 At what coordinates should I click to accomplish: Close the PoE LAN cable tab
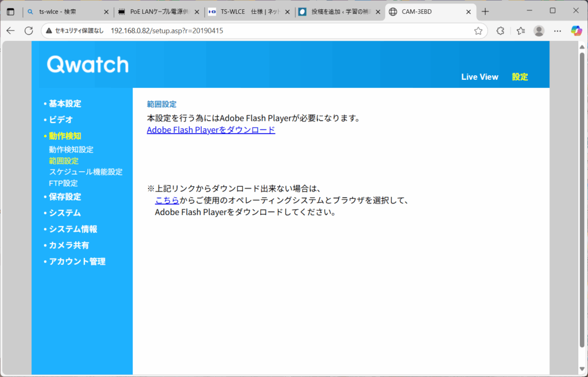(198, 12)
